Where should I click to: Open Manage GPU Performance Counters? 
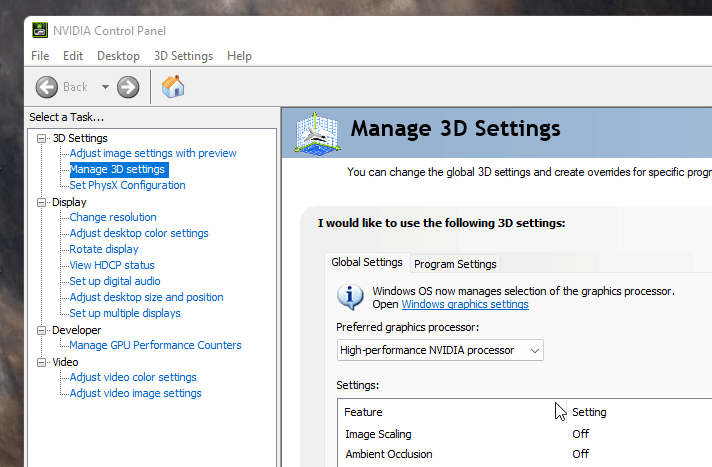(155, 345)
